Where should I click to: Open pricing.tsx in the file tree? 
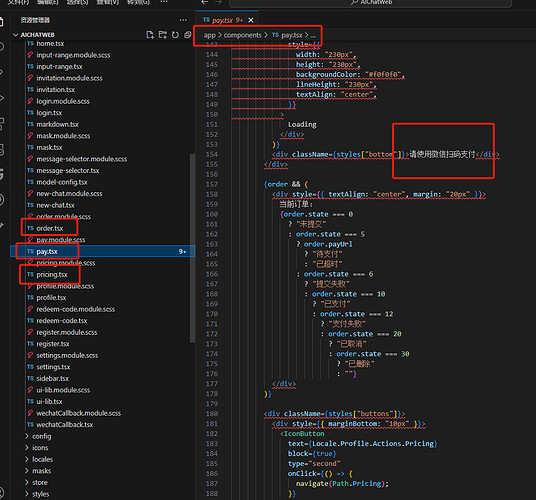[52, 274]
